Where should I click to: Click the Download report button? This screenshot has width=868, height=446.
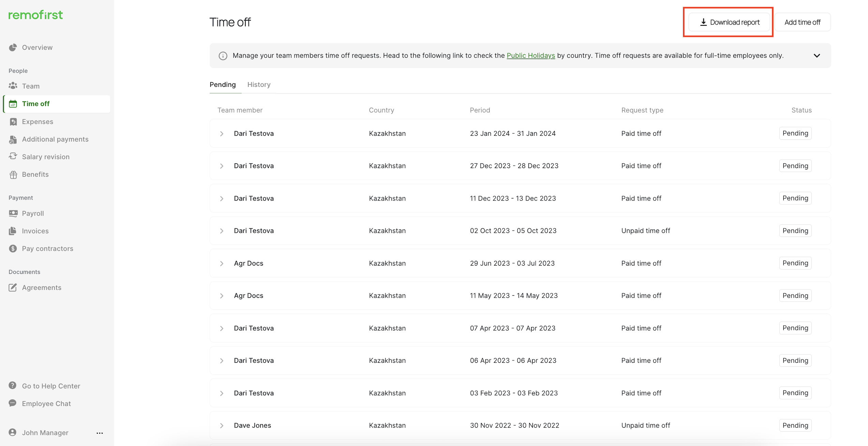[x=729, y=22]
